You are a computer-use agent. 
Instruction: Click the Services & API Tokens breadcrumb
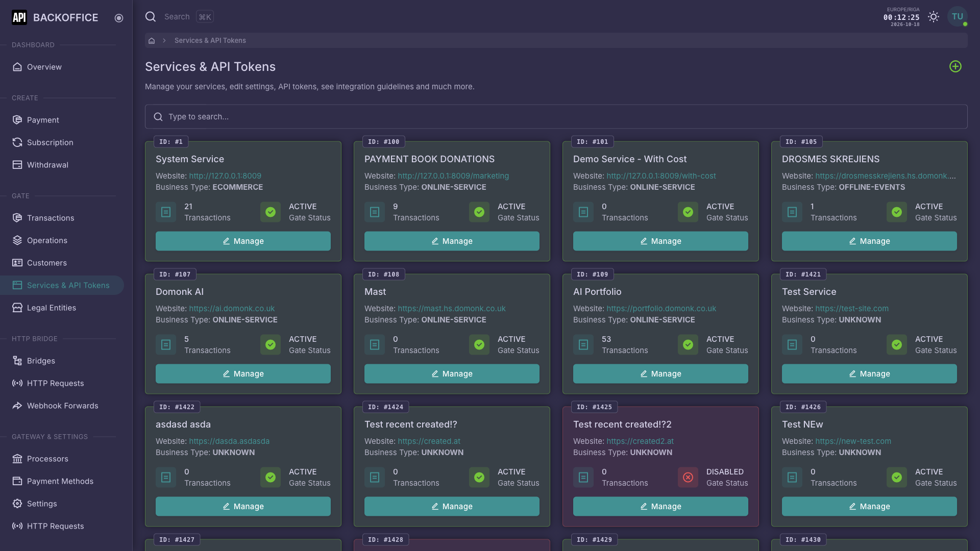[210, 40]
